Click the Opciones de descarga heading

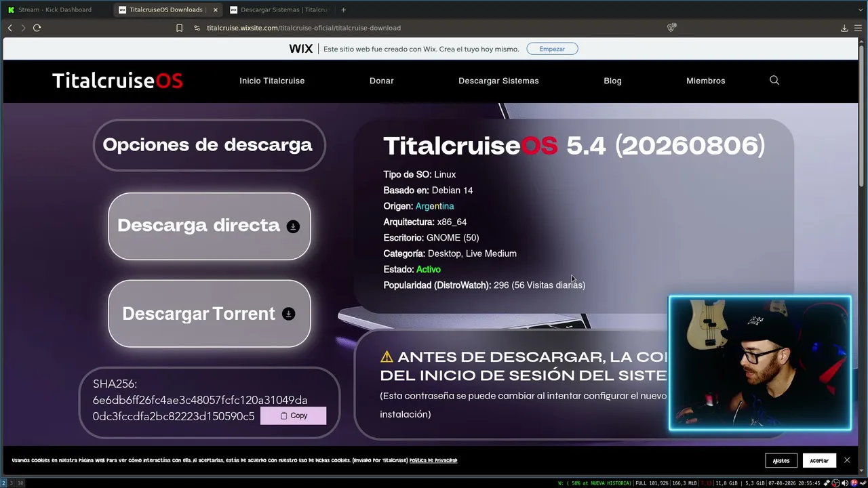(x=208, y=145)
